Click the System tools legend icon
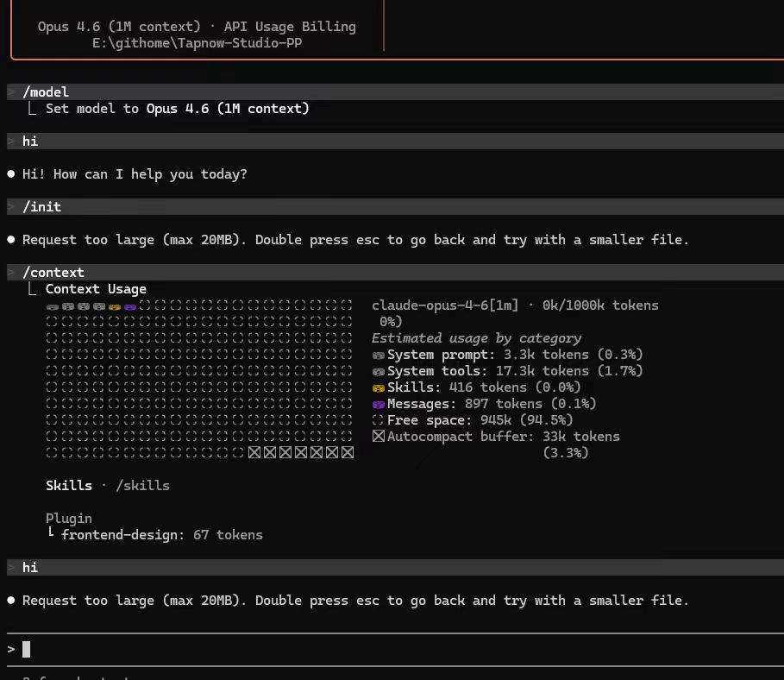Image resolution: width=784 pixels, height=680 pixels. click(379, 372)
